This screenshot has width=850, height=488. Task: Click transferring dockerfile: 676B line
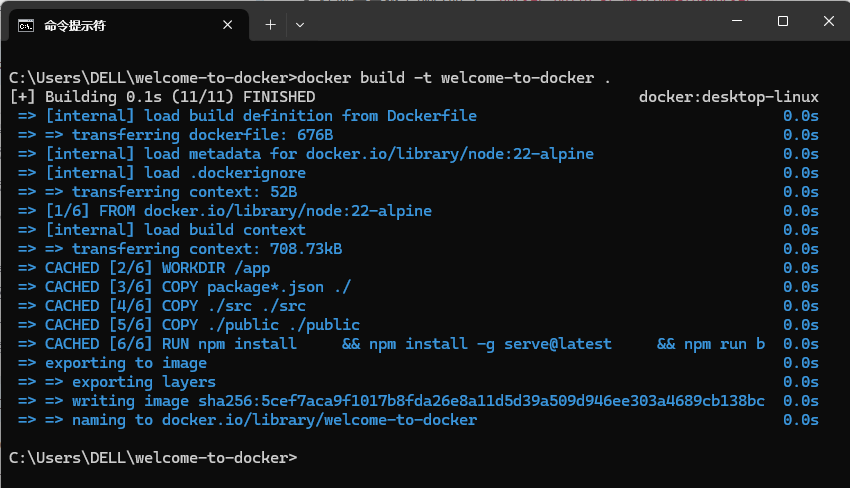176,135
